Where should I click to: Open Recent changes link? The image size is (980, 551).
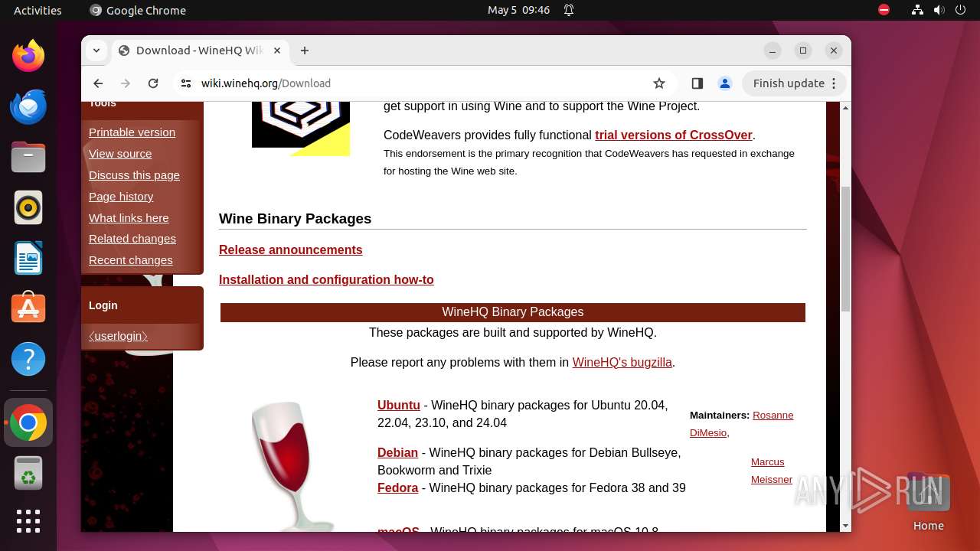[x=131, y=260]
